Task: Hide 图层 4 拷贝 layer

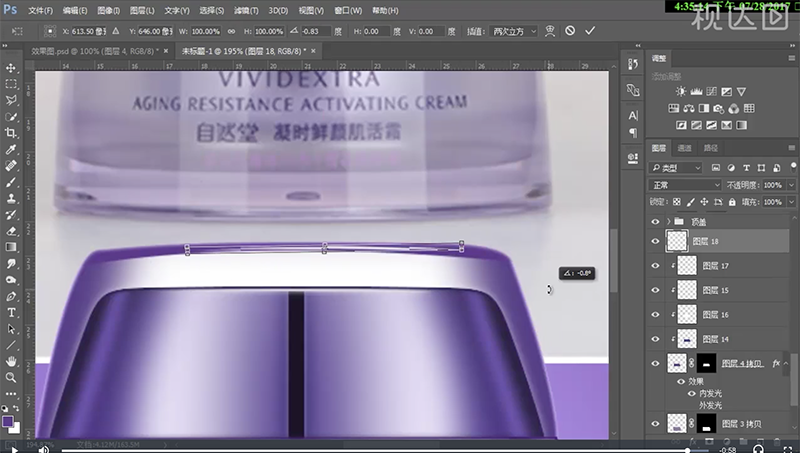Action: point(656,364)
